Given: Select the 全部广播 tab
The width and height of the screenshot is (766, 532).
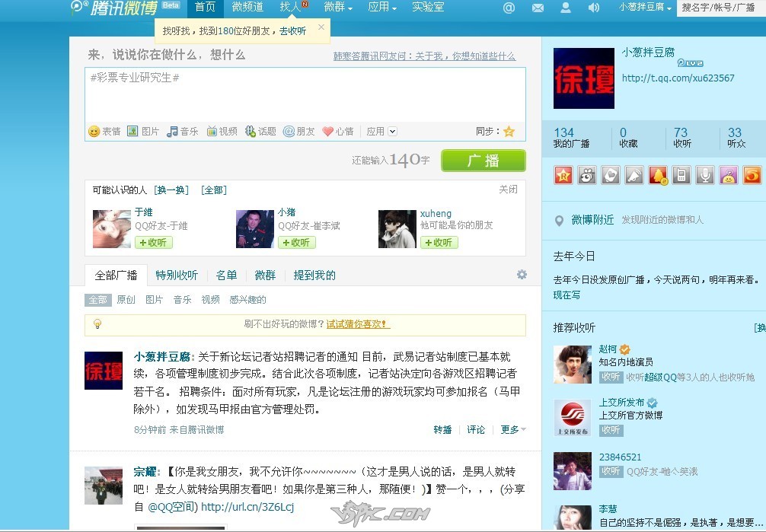Looking at the screenshot, I should click(116, 275).
